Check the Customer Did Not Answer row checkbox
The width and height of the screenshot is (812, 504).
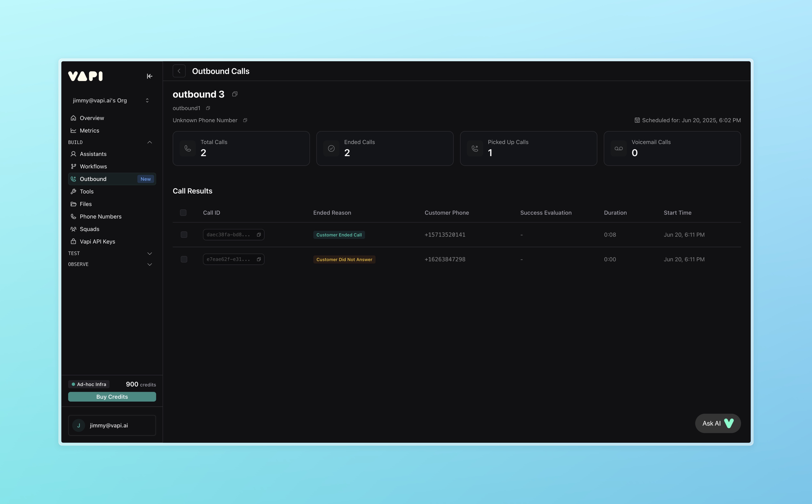coord(184,259)
